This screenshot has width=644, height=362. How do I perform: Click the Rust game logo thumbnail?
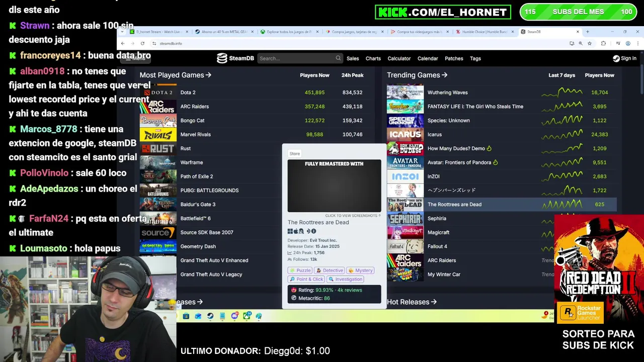pyautogui.click(x=158, y=148)
